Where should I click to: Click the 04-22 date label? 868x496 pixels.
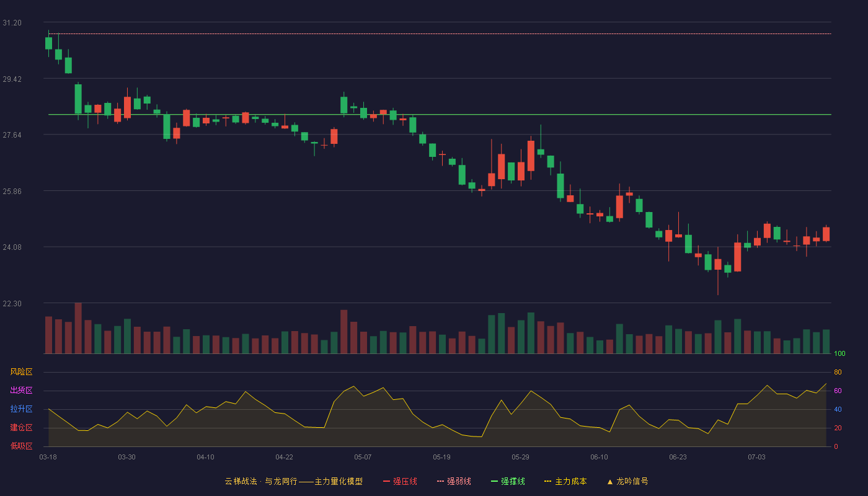284,457
